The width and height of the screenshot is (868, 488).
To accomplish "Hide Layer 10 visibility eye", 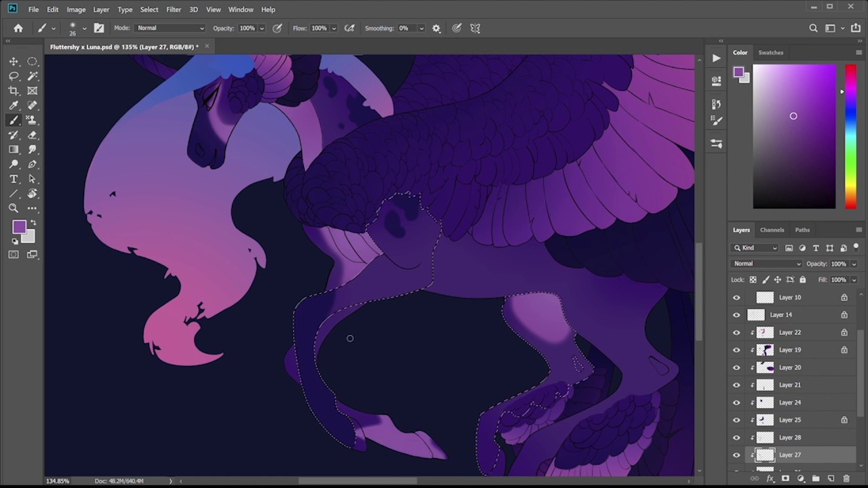I will pos(736,298).
